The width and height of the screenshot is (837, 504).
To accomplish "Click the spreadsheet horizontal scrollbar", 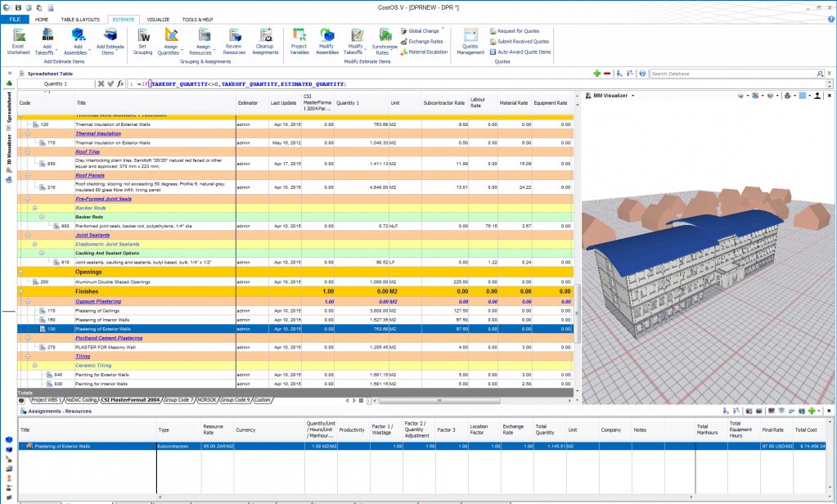I will [439, 400].
